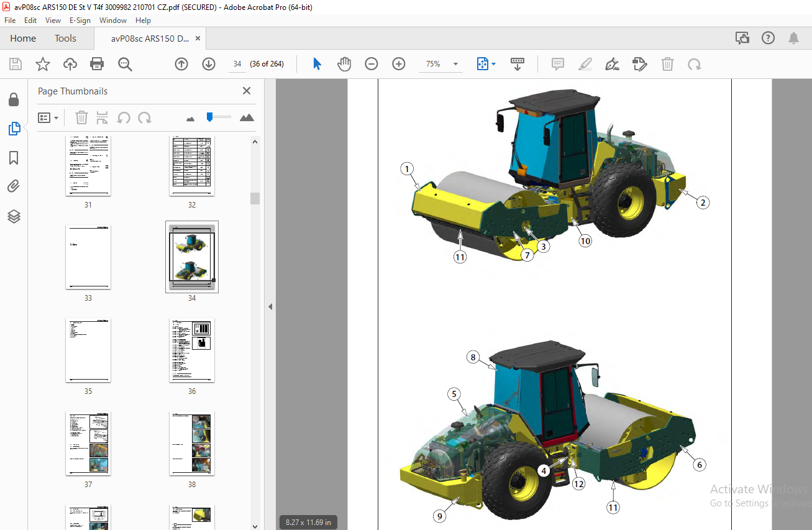The height and width of the screenshot is (530, 812).
Task: Select page 32 thumbnail
Action: pyautogui.click(x=192, y=166)
